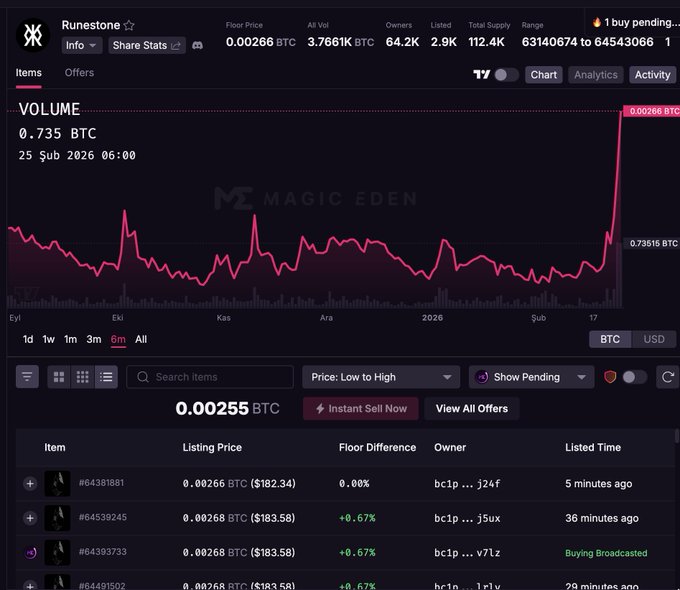
Task: Click the Instant Sell Now button
Action: [360, 408]
